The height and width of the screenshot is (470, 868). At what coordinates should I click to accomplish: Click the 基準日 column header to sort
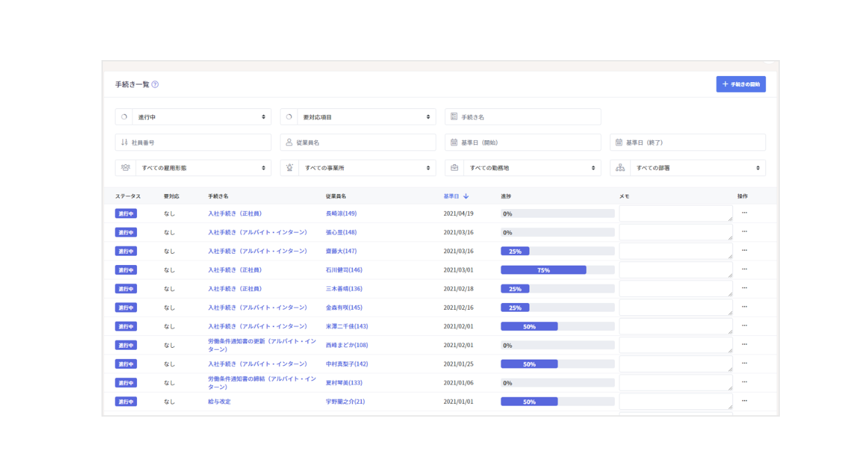[x=451, y=195]
